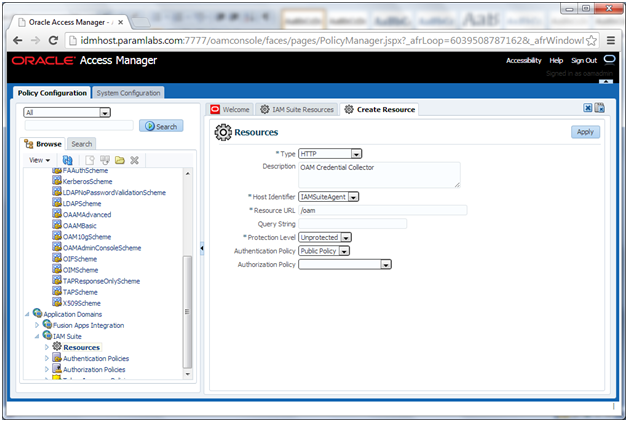Screen dimensions: 628x422
Task: Reload the page with refresh icon
Action: coord(53,40)
